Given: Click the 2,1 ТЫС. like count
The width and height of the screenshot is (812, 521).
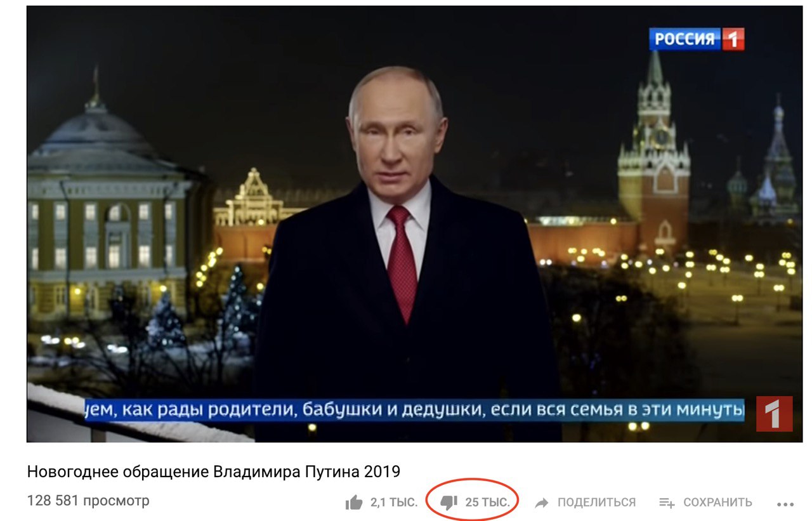Looking at the screenshot, I should click(x=394, y=503).
